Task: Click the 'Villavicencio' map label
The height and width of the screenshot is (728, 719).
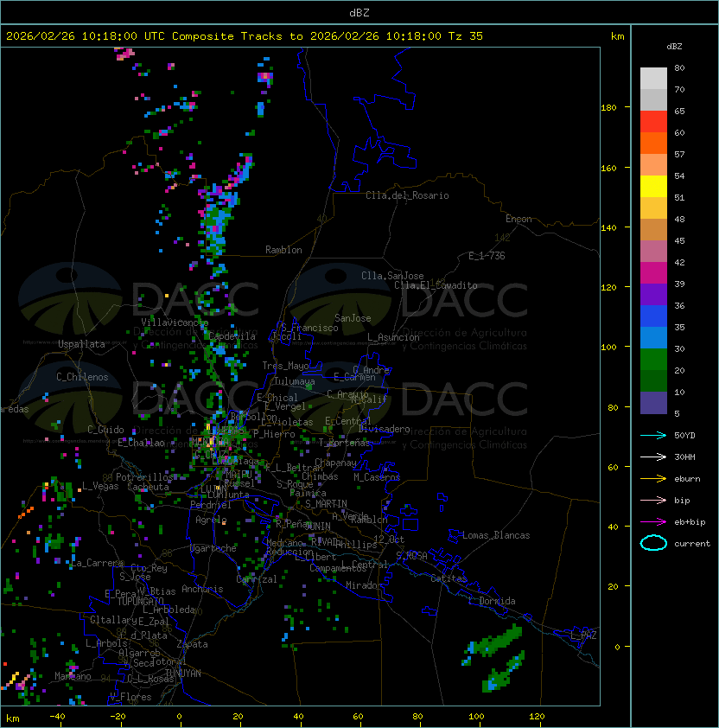Action: click(x=175, y=322)
